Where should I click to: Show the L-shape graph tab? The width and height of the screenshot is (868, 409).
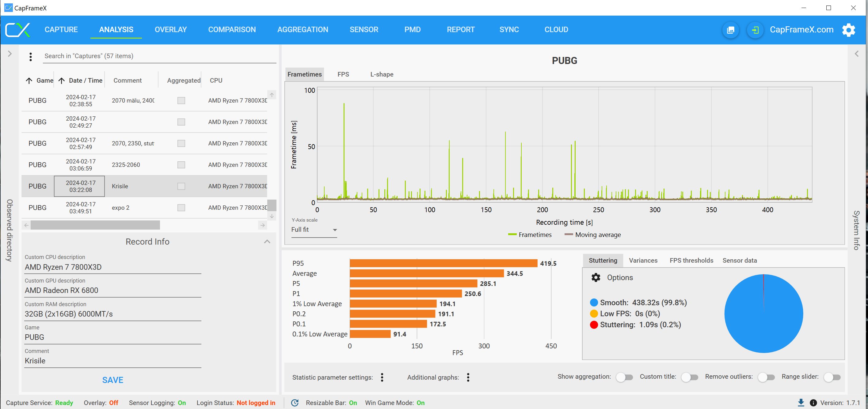point(382,74)
